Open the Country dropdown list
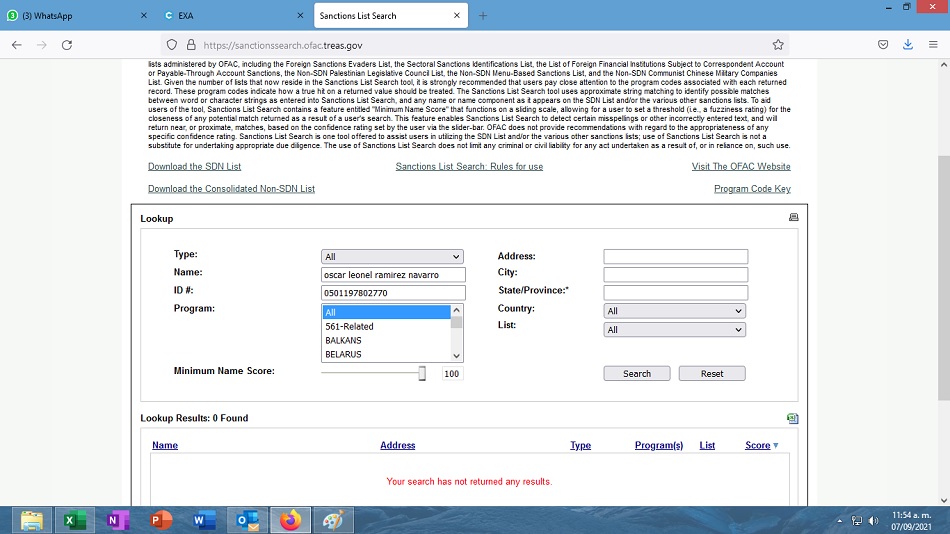 pyautogui.click(x=675, y=311)
